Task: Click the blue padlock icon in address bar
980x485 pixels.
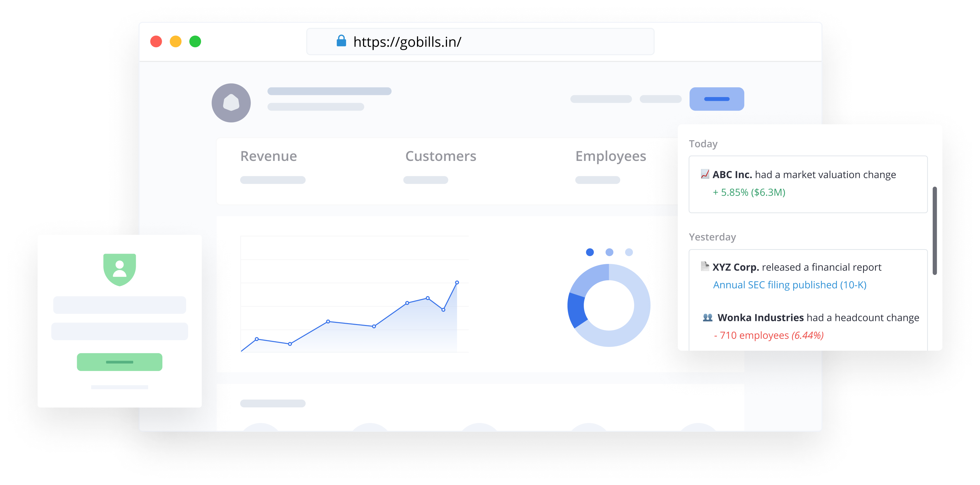Action: pyautogui.click(x=341, y=41)
